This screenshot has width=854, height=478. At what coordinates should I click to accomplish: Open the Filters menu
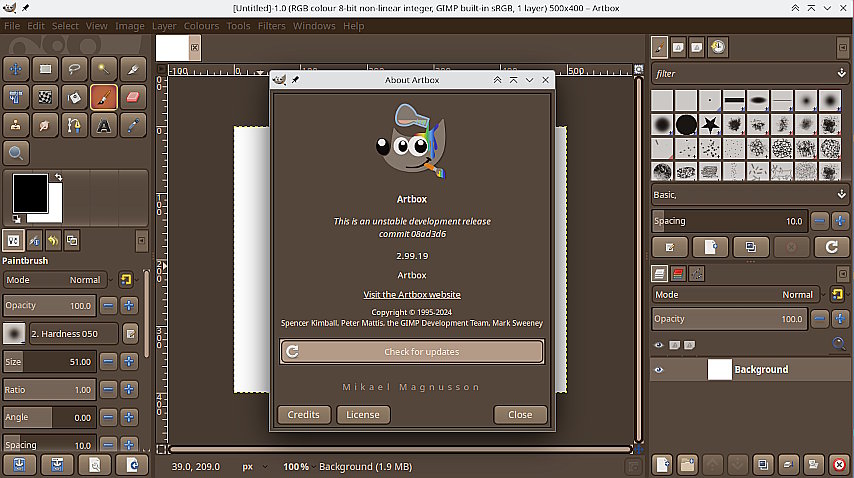coord(271,26)
